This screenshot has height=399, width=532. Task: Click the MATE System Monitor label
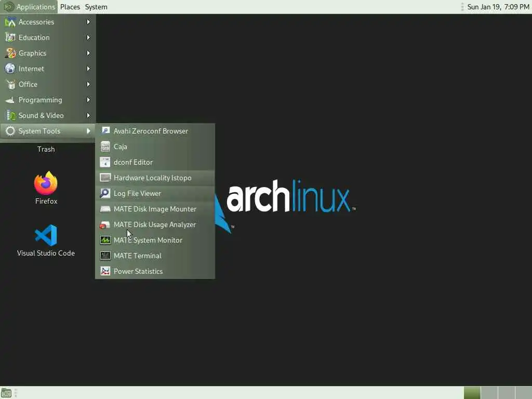148,240
